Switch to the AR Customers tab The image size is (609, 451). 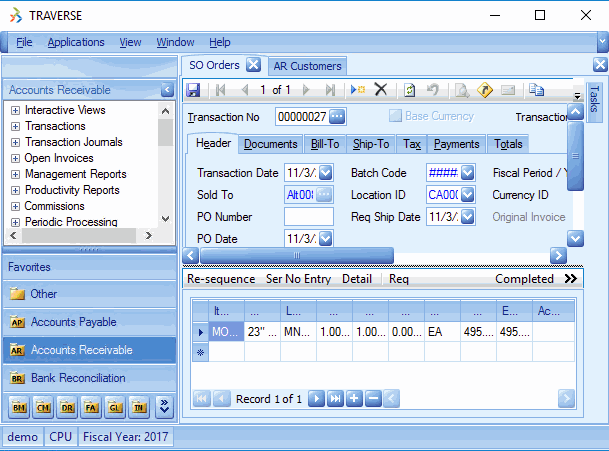pyautogui.click(x=307, y=66)
